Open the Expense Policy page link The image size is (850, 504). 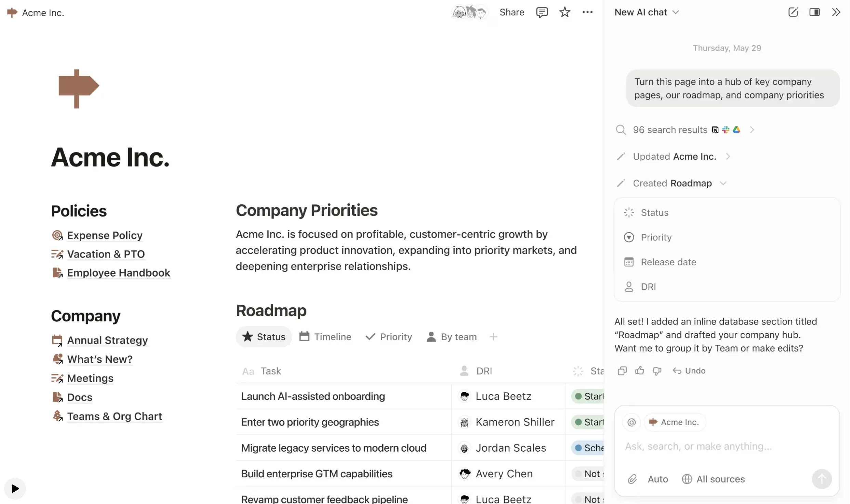coord(104,235)
